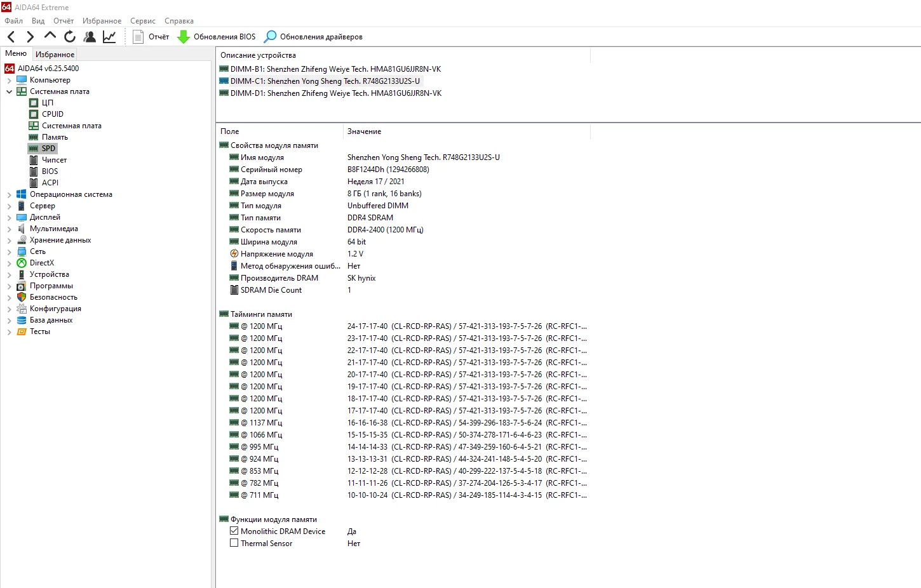921x588 pixels.
Task: Select Память under Системная плата
Action: click(55, 137)
